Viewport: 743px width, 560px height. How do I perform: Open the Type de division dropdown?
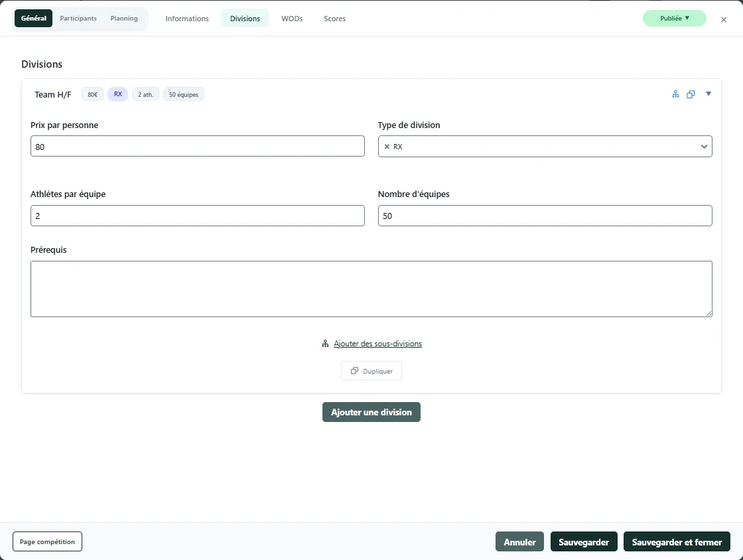(x=704, y=147)
